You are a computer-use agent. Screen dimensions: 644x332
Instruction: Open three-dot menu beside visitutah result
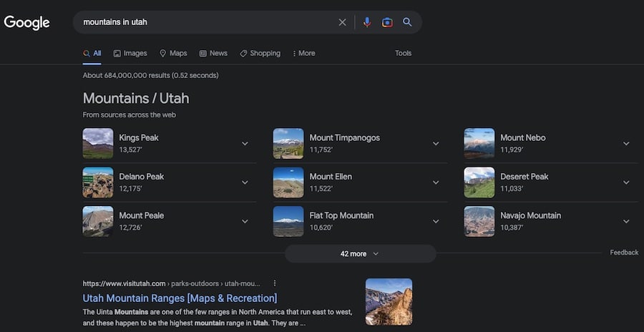point(275,283)
